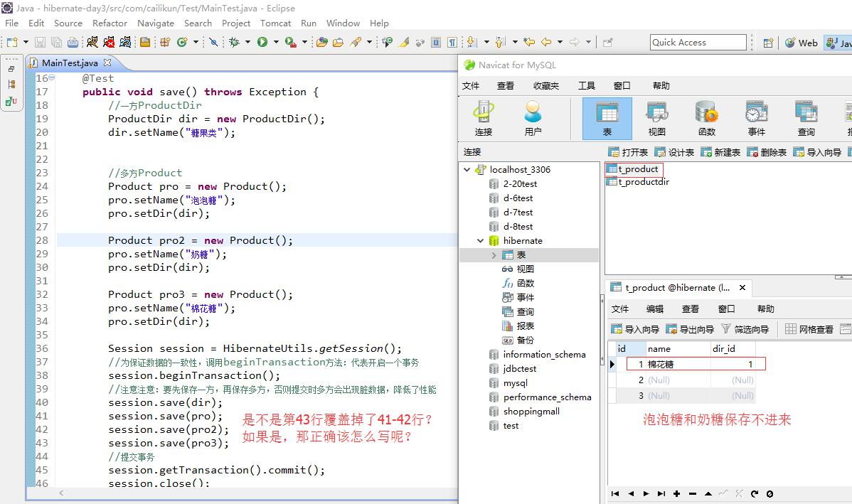Click the Eclipse New file toolbar icon
This screenshot has width=852, height=504.
(12, 42)
